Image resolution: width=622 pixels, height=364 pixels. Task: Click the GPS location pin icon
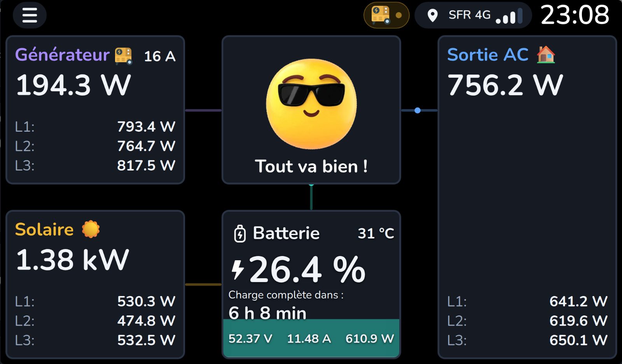(432, 16)
